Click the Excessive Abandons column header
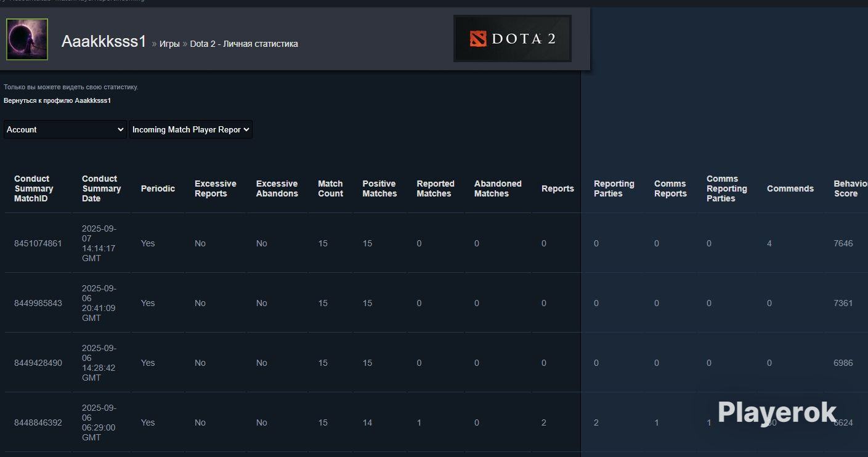The image size is (868, 457). tap(277, 188)
